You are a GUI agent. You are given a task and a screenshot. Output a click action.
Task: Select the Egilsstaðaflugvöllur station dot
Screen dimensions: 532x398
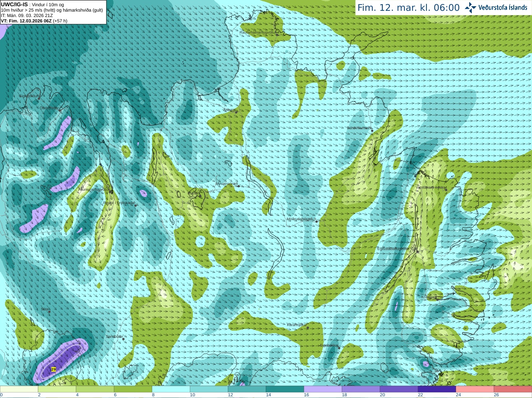click(417, 251)
